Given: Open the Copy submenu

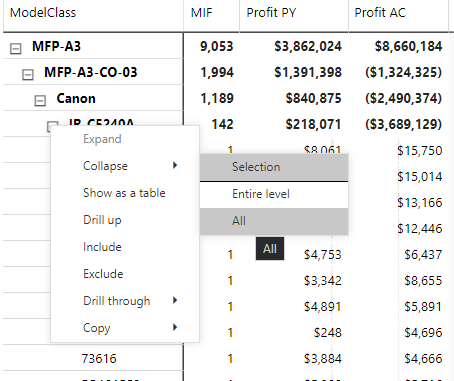Looking at the screenshot, I should [125, 328].
